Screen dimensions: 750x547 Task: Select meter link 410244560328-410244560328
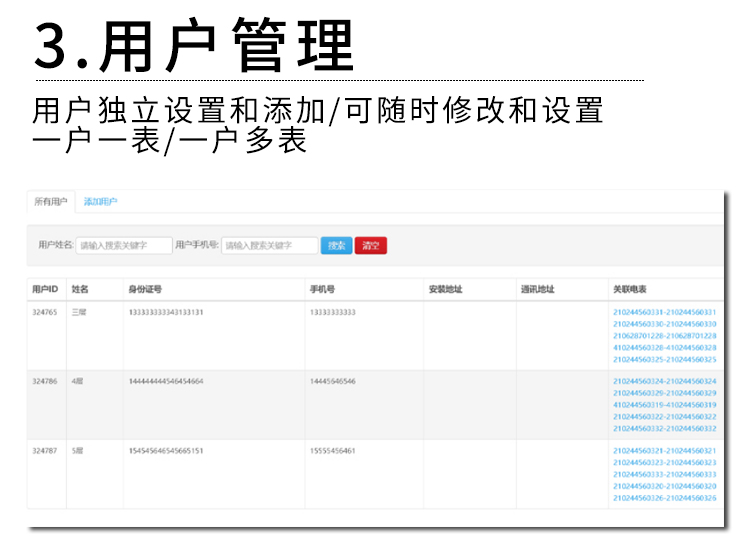[x=664, y=348]
